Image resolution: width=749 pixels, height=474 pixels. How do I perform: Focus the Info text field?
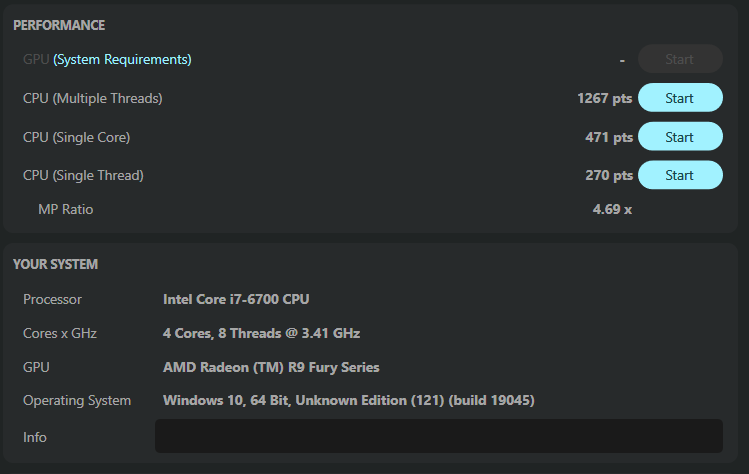(x=438, y=436)
